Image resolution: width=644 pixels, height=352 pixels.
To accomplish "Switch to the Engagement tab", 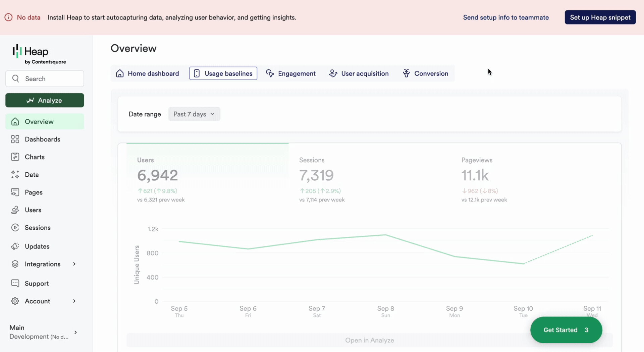I will point(290,73).
